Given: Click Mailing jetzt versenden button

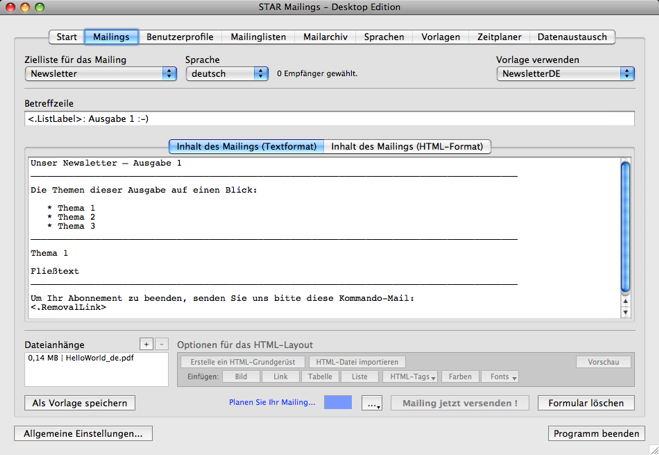Looking at the screenshot, I should pos(460,403).
